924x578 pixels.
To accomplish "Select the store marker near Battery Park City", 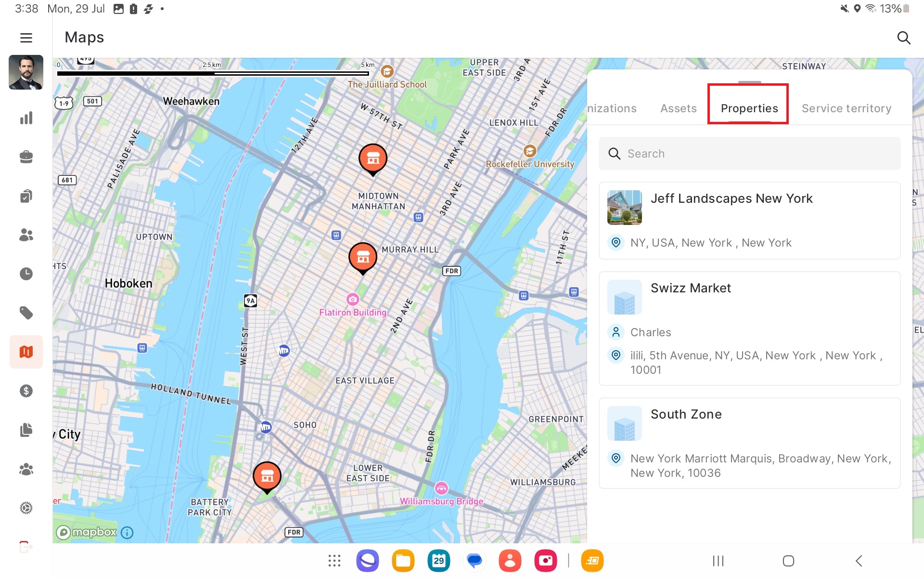I will 267,476.
